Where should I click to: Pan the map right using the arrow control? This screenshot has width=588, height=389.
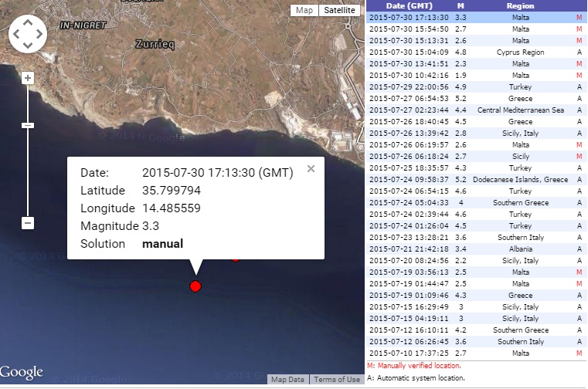pyautogui.click(x=39, y=35)
